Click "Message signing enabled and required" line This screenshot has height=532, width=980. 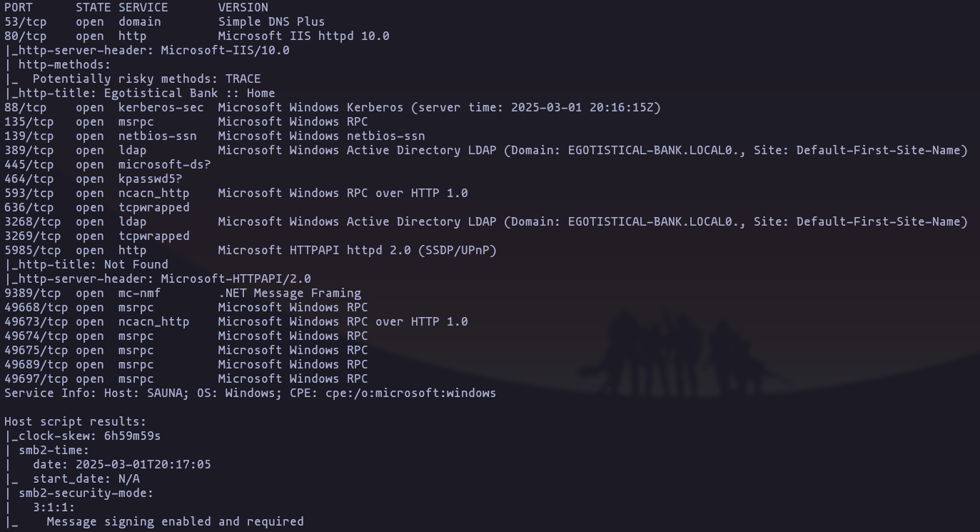(x=175, y=521)
